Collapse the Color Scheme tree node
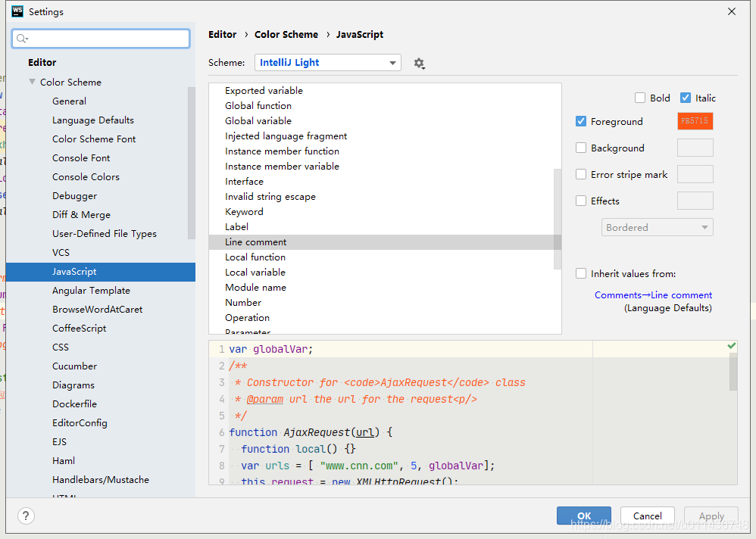The height and width of the screenshot is (539, 756). (32, 82)
